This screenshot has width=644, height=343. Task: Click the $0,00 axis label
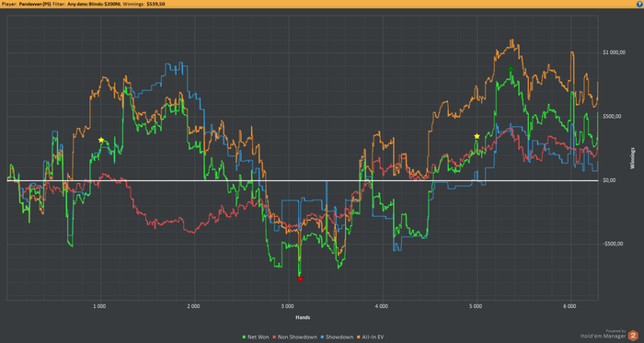[x=609, y=180]
